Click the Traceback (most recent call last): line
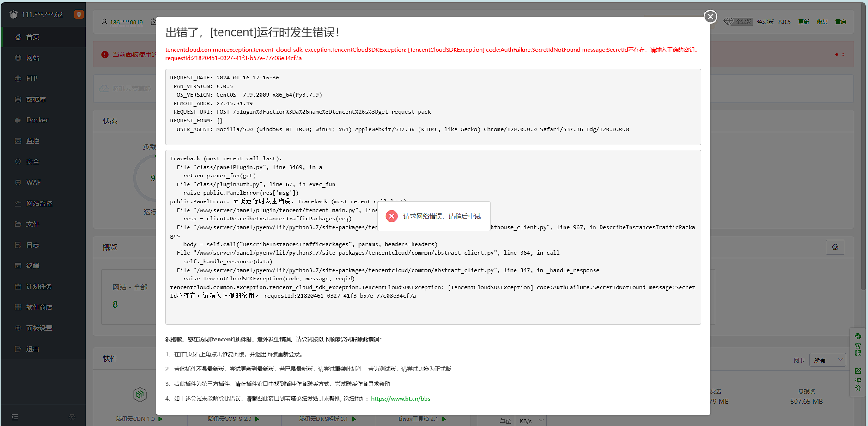868x426 pixels. coord(226,158)
